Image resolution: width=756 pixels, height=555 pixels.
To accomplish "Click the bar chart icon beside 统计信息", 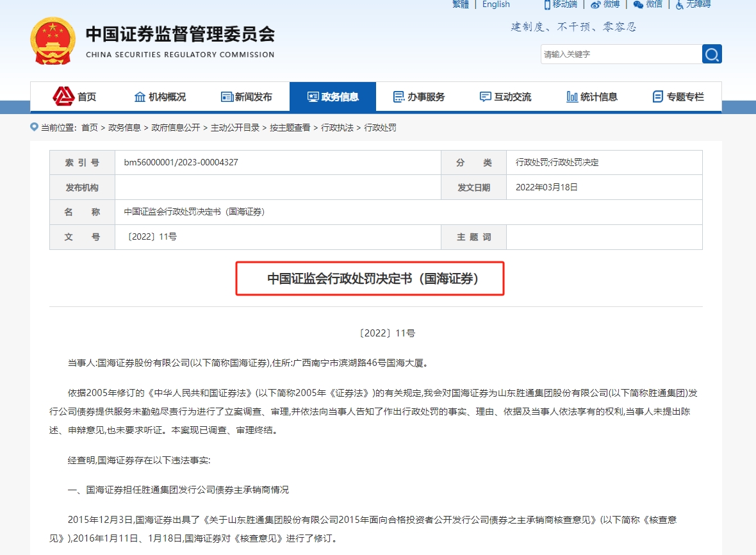I will click(x=572, y=97).
